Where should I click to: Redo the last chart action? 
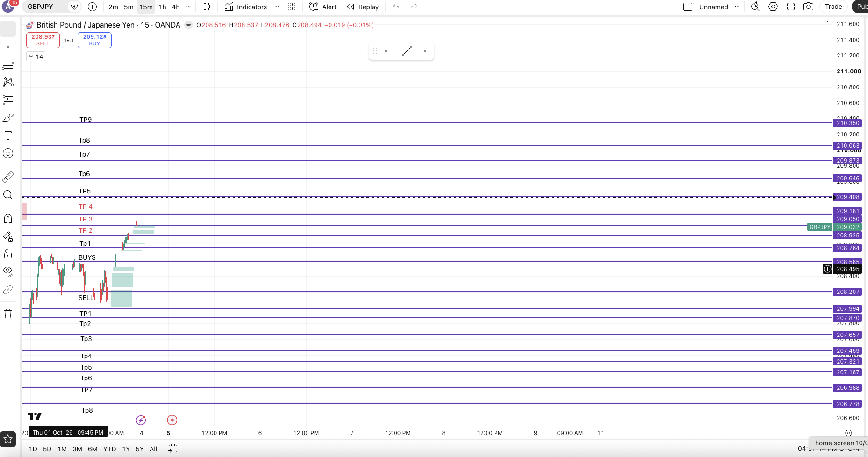pyautogui.click(x=414, y=7)
